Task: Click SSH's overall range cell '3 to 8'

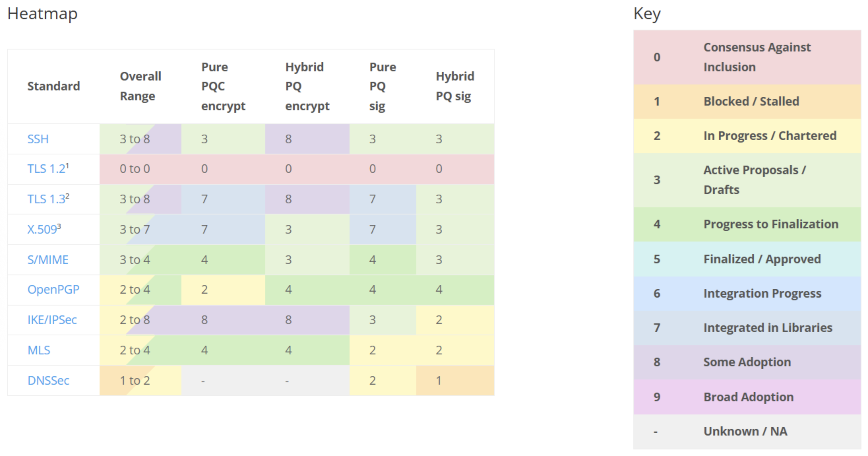Action: tap(135, 139)
